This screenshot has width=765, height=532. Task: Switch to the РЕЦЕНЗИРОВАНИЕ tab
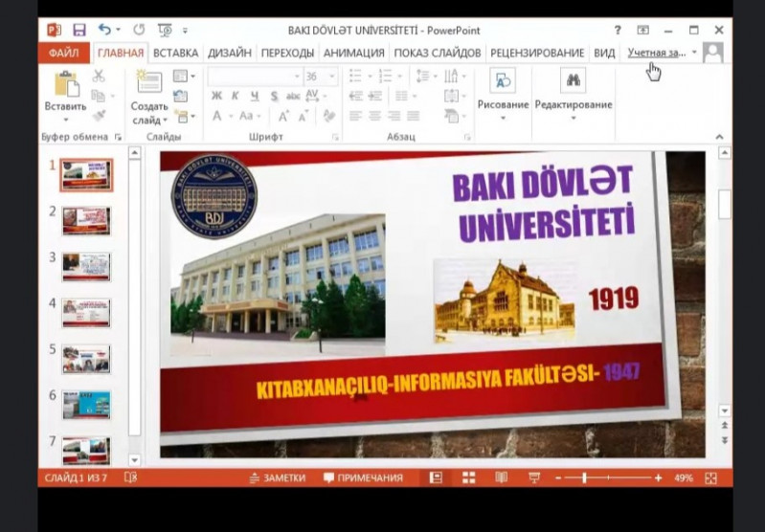[537, 53]
